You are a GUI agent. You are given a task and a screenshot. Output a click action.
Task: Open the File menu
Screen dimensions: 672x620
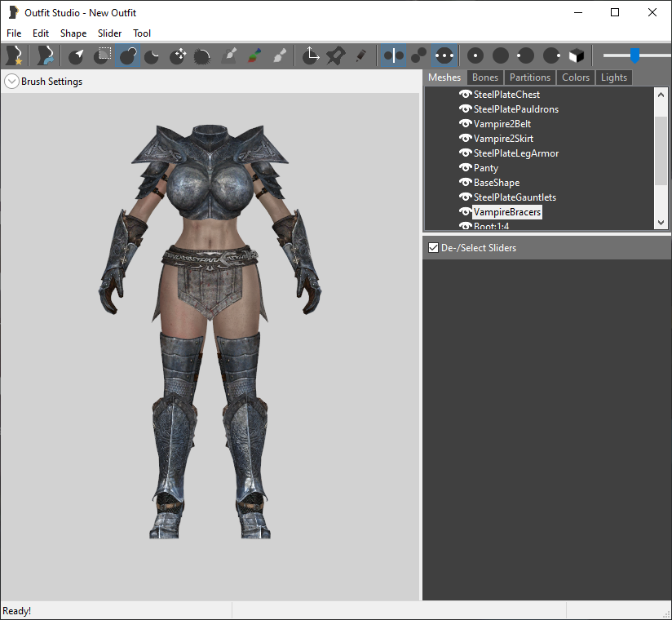[14, 33]
